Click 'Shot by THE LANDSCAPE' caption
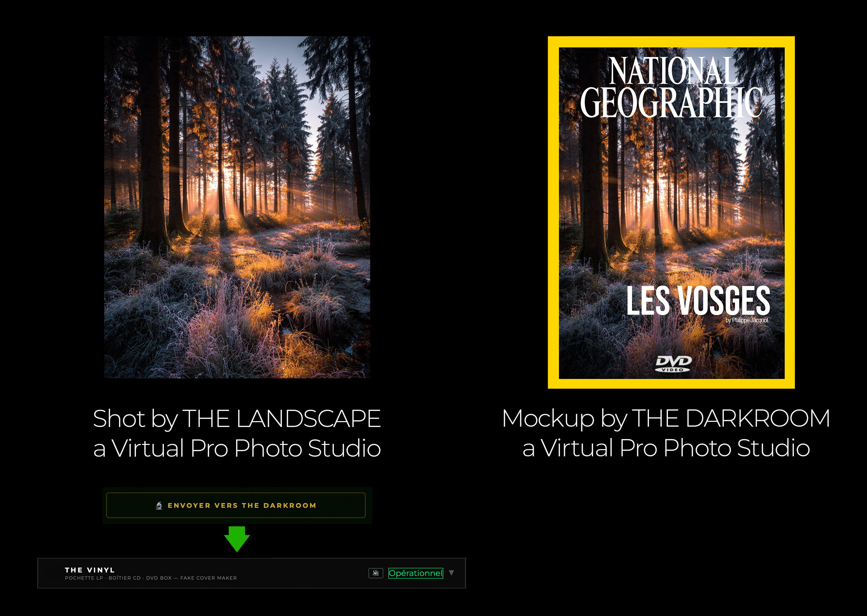The height and width of the screenshot is (616, 867). (x=237, y=418)
